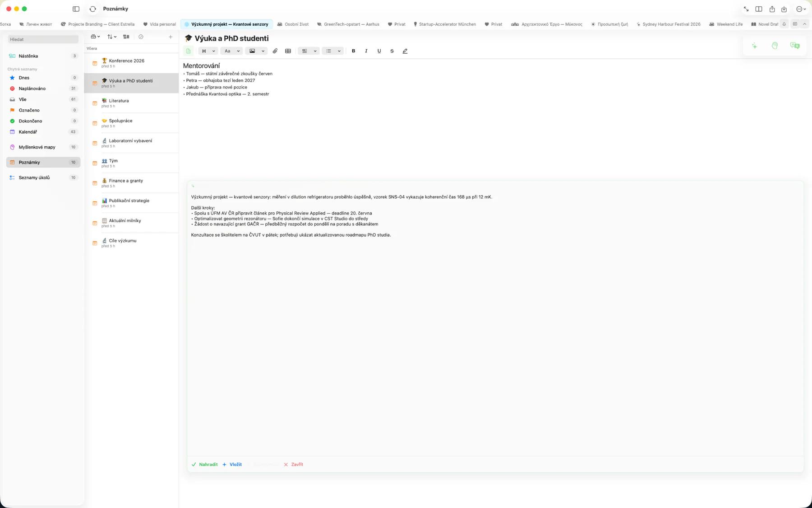Add a new note with the plus icon

[171, 37]
